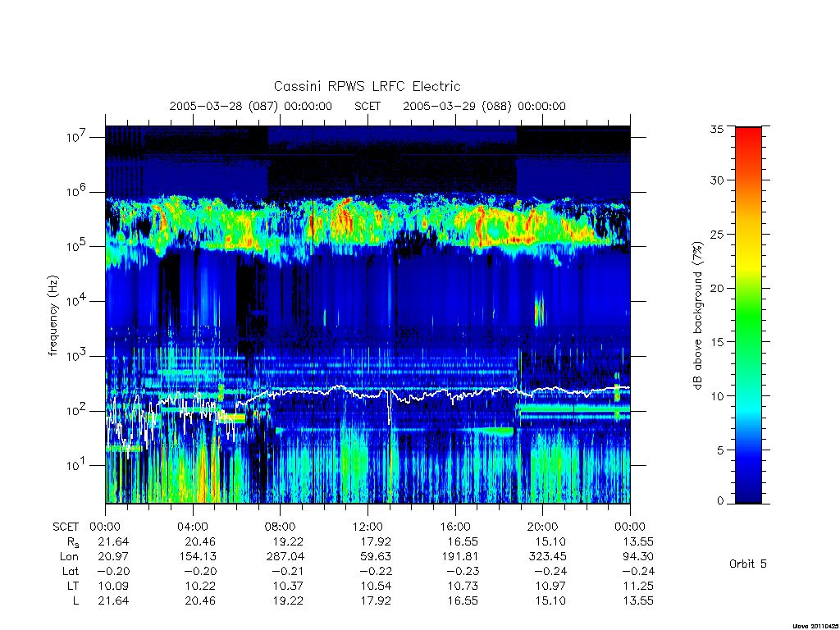This screenshot has width=840, height=630.
Task: Click the 12:00 SCET time label
Action: coord(367,527)
